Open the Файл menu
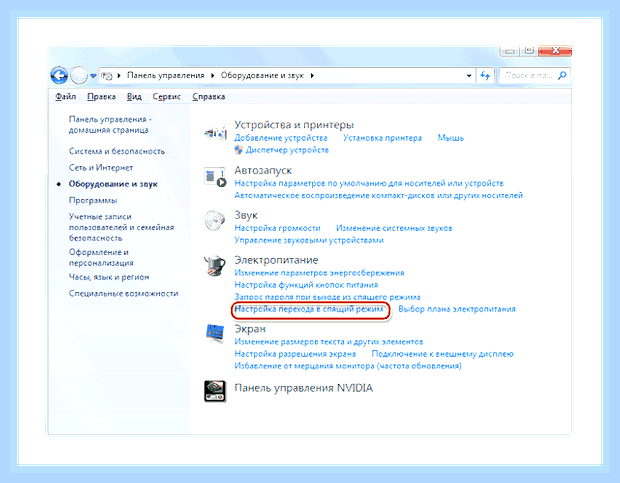Image resolution: width=620 pixels, height=483 pixels. pyautogui.click(x=66, y=96)
